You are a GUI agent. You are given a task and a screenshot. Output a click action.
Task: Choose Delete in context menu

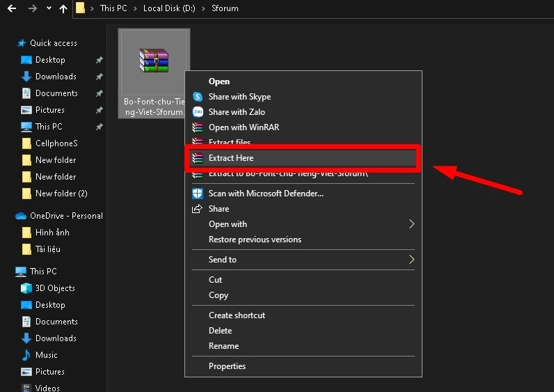pos(220,331)
